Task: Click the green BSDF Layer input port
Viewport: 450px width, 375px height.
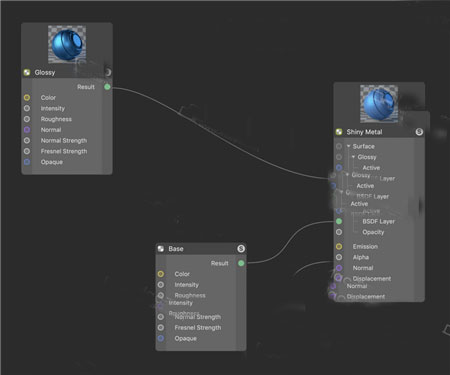Action: (x=339, y=221)
